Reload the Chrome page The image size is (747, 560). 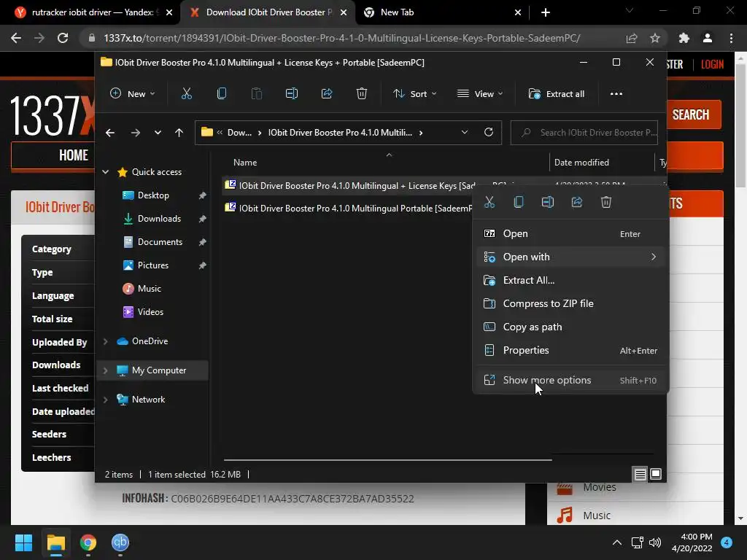click(63, 38)
